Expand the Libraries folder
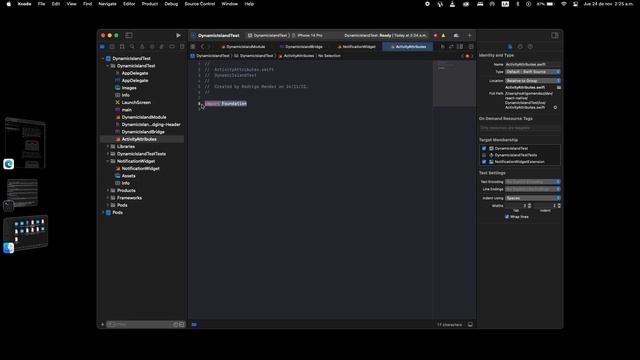Viewport: 640px width, 360px height. pos(108,147)
